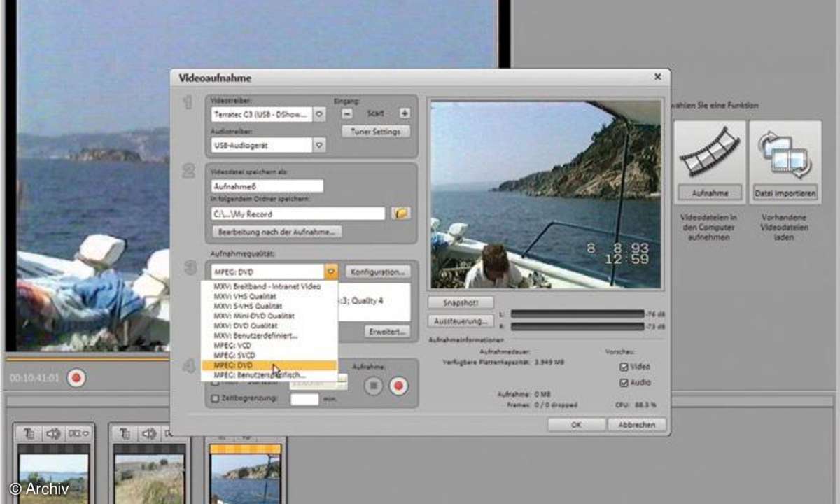Image resolution: width=840 pixels, height=504 pixels.
Task: Open the title text icon on first storyboard clip
Action: click(31, 434)
